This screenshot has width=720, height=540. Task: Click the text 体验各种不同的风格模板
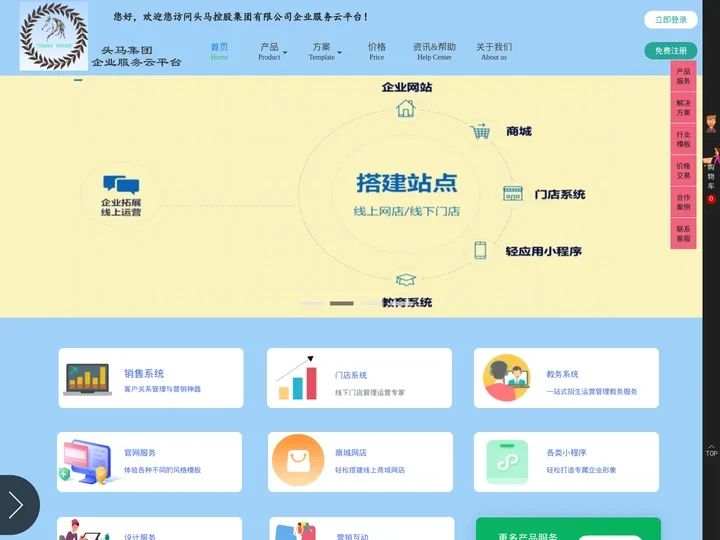(x=163, y=470)
